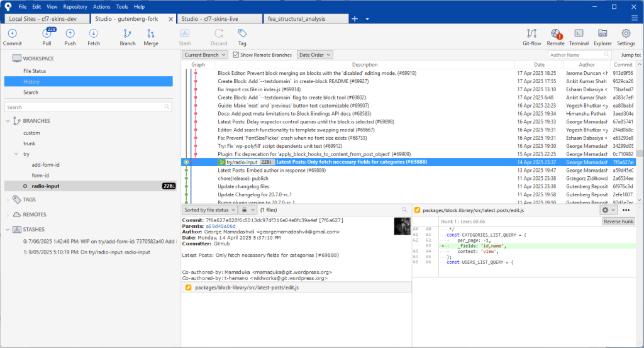Switch to Studio - cf7-skins-live tab
644x348 pixels.
click(209, 19)
